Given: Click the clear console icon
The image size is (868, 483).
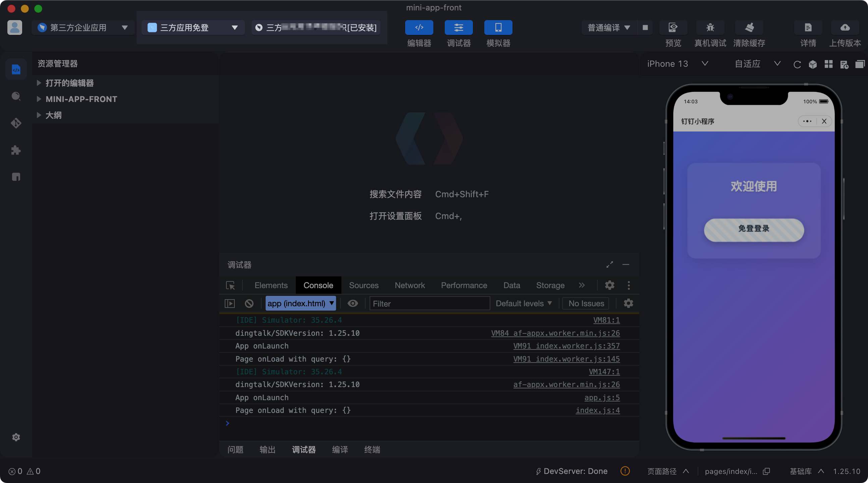Looking at the screenshot, I should [x=249, y=303].
